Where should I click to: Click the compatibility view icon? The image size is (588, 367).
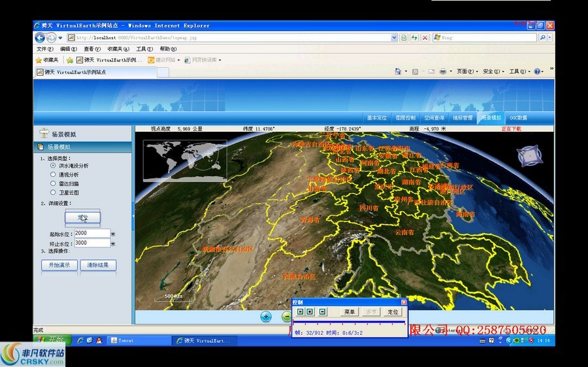click(x=404, y=37)
